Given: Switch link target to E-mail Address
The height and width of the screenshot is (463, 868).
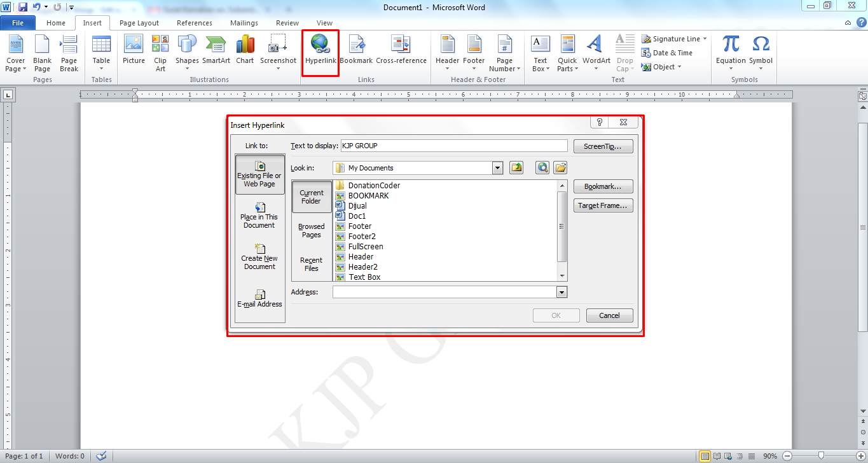Looking at the screenshot, I should (259, 299).
